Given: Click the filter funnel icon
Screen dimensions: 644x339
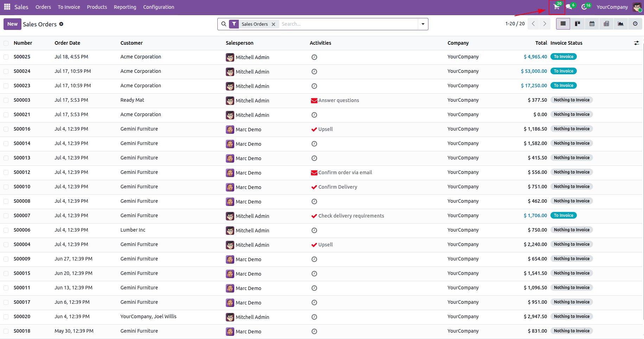Looking at the screenshot, I should click(234, 24).
